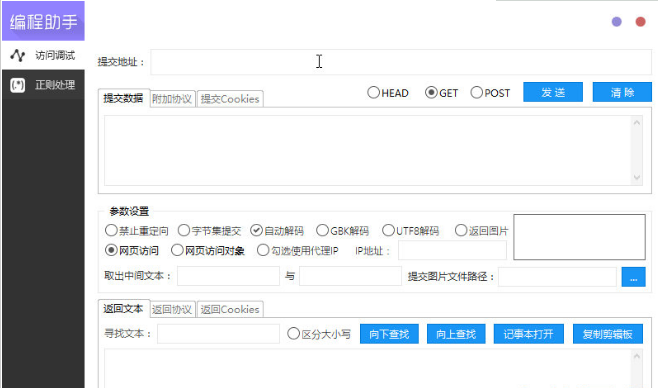Click the 记事本打开 button
The height and width of the screenshot is (388, 658).
coord(528,334)
